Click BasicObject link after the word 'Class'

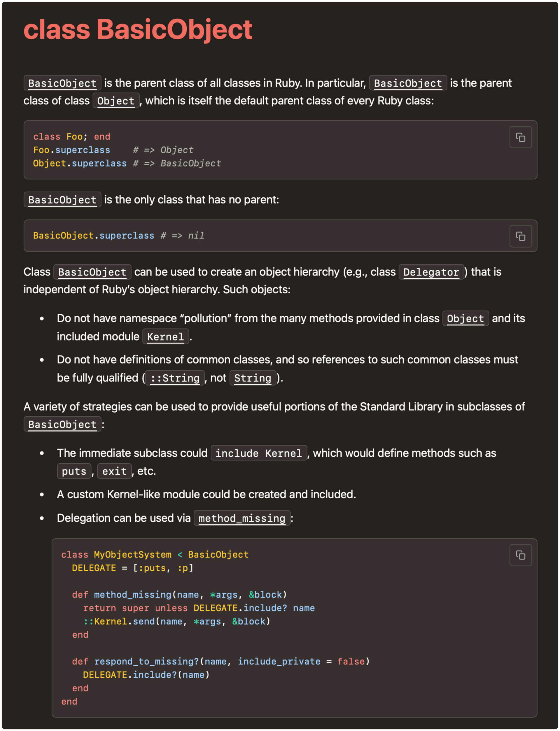click(x=92, y=272)
